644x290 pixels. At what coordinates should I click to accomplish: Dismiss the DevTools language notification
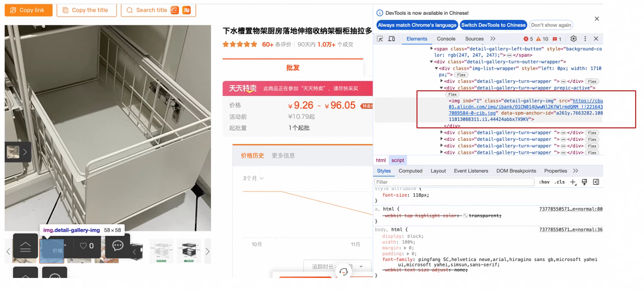point(597,19)
